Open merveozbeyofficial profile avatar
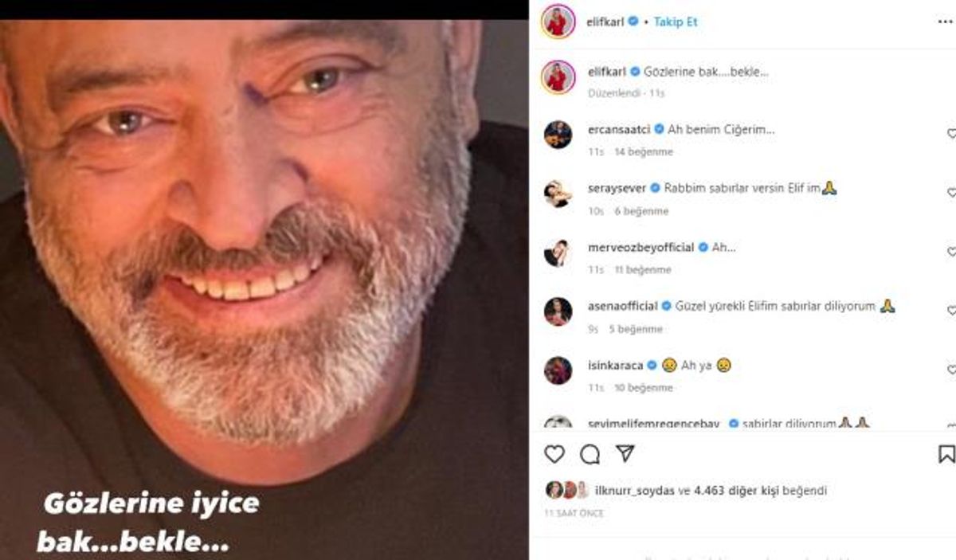956x560 pixels. [558, 253]
